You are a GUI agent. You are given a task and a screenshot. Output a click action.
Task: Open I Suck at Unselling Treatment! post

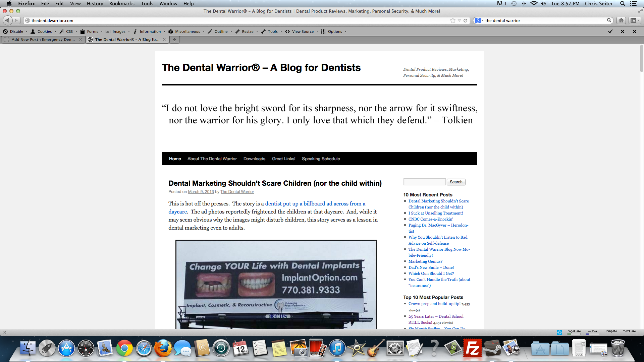(435, 213)
